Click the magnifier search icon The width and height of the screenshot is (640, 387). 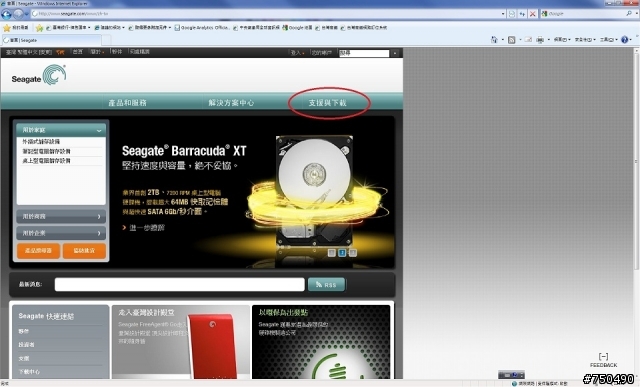pyautogui.click(x=629, y=13)
